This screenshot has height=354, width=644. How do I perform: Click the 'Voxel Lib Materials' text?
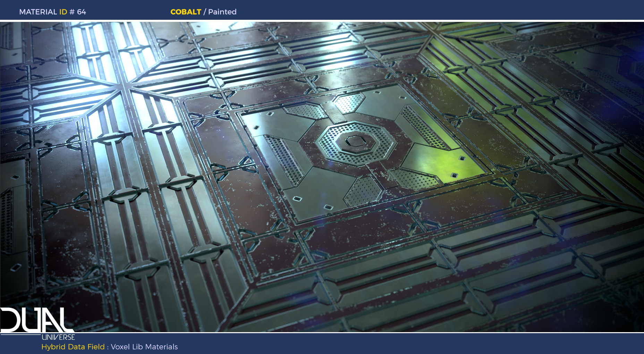[144, 347]
